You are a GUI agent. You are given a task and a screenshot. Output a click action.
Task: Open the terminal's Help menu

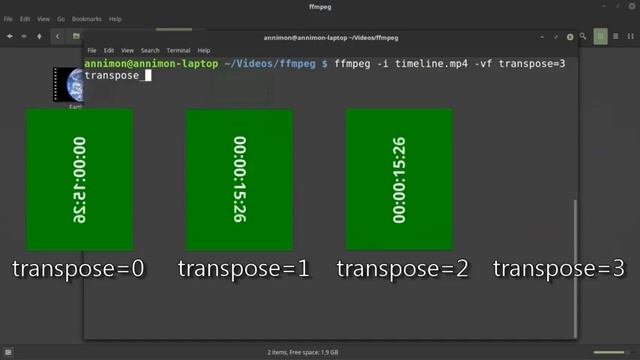click(204, 51)
